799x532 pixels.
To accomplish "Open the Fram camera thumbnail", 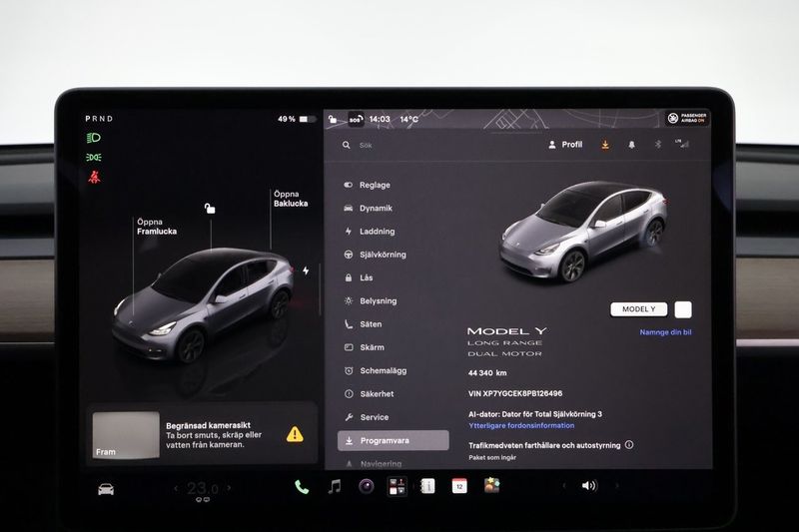I will coord(126,435).
